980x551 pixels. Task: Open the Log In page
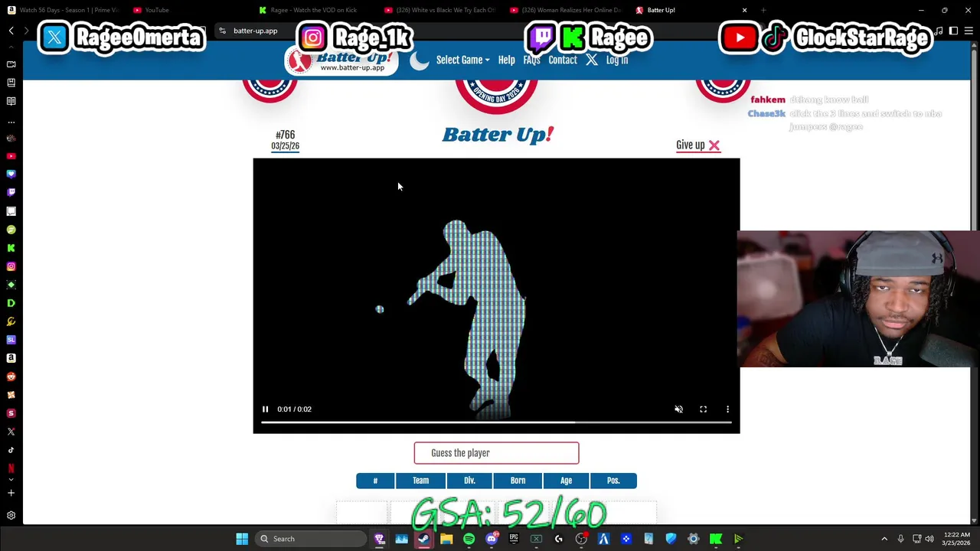tap(616, 60)
